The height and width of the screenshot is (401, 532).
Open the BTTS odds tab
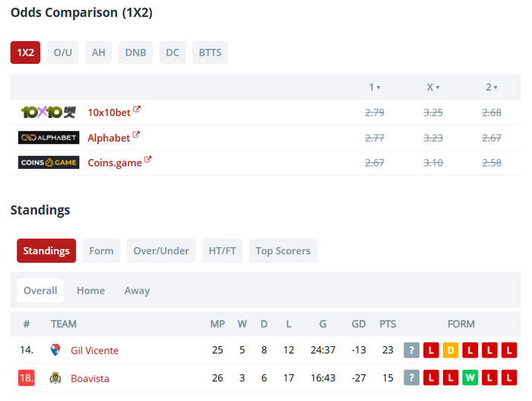click(211, 53)
